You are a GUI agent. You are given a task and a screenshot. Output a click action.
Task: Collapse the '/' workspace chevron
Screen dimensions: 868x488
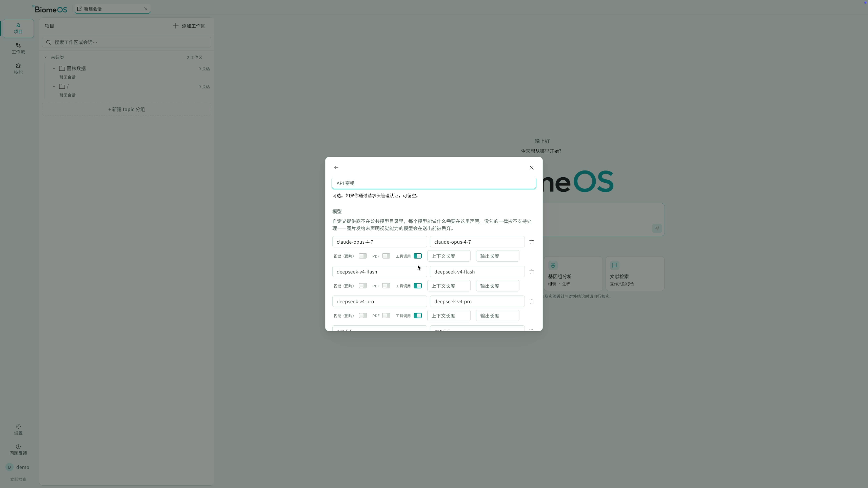coord(54,86)
